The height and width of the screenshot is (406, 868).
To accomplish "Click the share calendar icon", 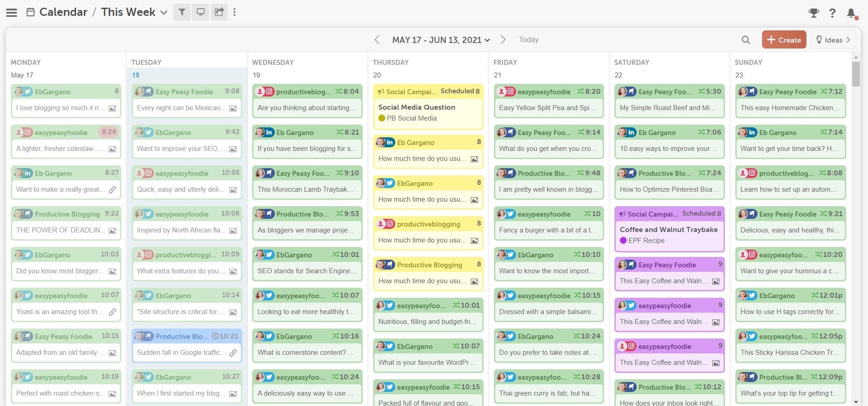I will click(x=219, y=12).
